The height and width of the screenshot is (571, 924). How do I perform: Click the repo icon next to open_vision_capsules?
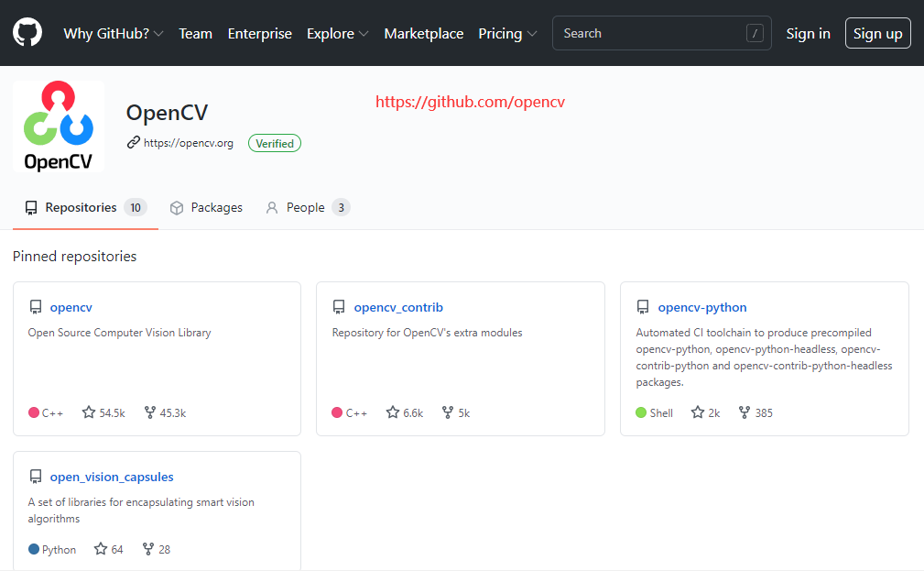[36, 477]
